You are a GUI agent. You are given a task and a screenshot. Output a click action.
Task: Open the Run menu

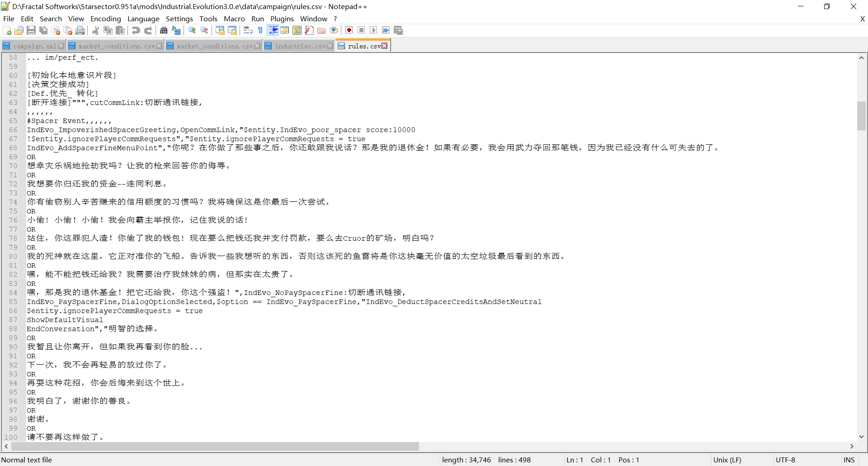pos(258,19)
